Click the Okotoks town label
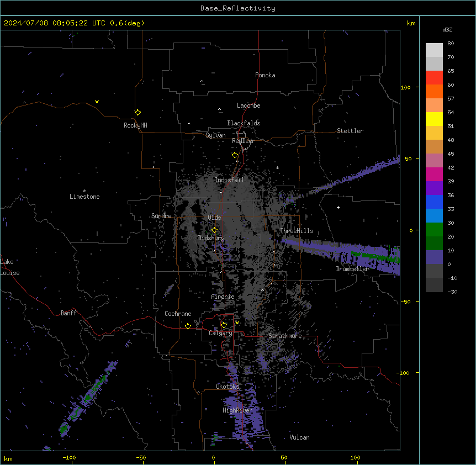 pyautogui.click(x=228, y=387)
